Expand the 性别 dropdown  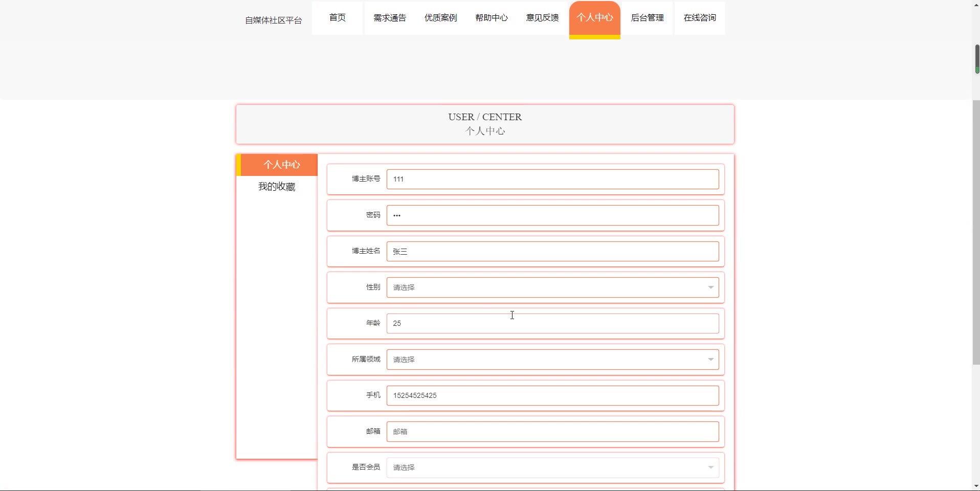552,287
